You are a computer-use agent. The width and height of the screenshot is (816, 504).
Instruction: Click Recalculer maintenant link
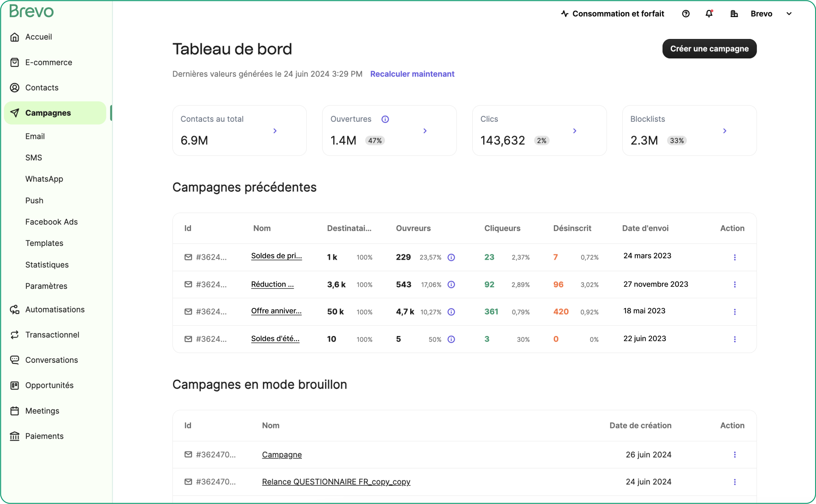[412, 74]
